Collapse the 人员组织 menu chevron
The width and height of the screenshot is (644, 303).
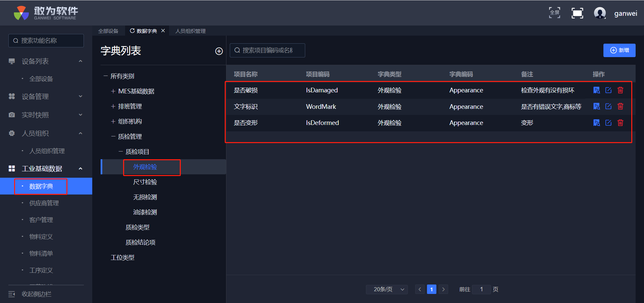pyautogui.click(x=80, y=133)
